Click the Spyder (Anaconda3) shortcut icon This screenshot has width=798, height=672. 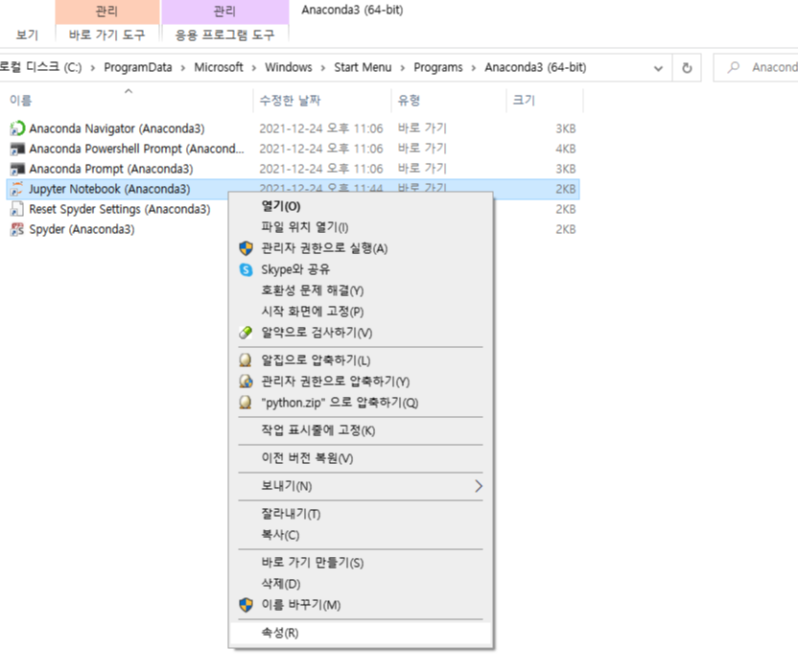click(17, 229)
